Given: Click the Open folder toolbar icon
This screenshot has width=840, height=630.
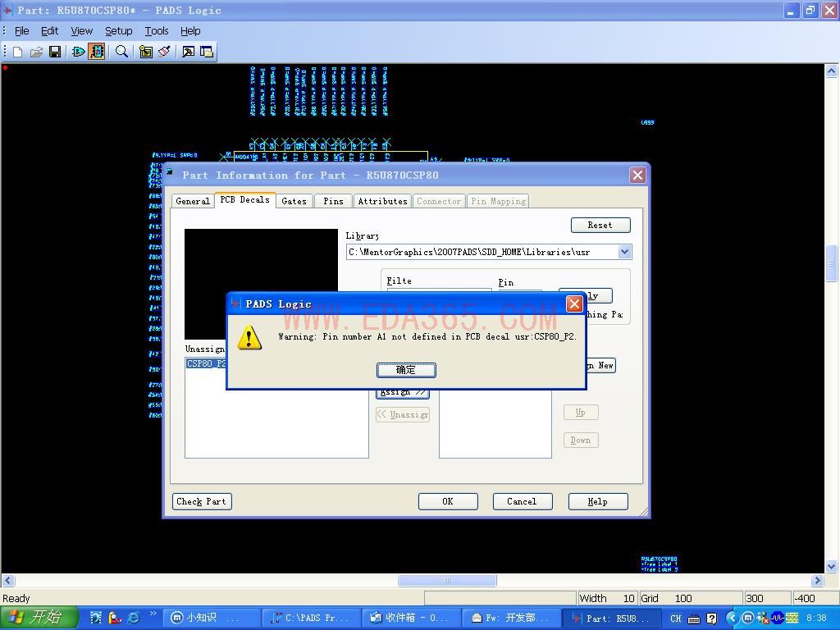Looking at the screenshot, I should point(36,52).
